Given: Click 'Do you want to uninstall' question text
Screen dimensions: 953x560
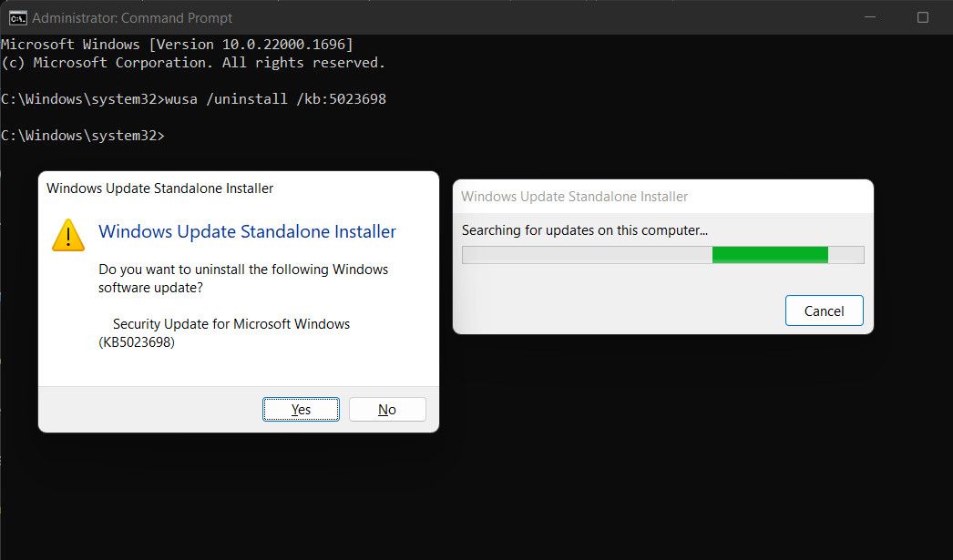Looking at the screenshot, I should (243, 278).
